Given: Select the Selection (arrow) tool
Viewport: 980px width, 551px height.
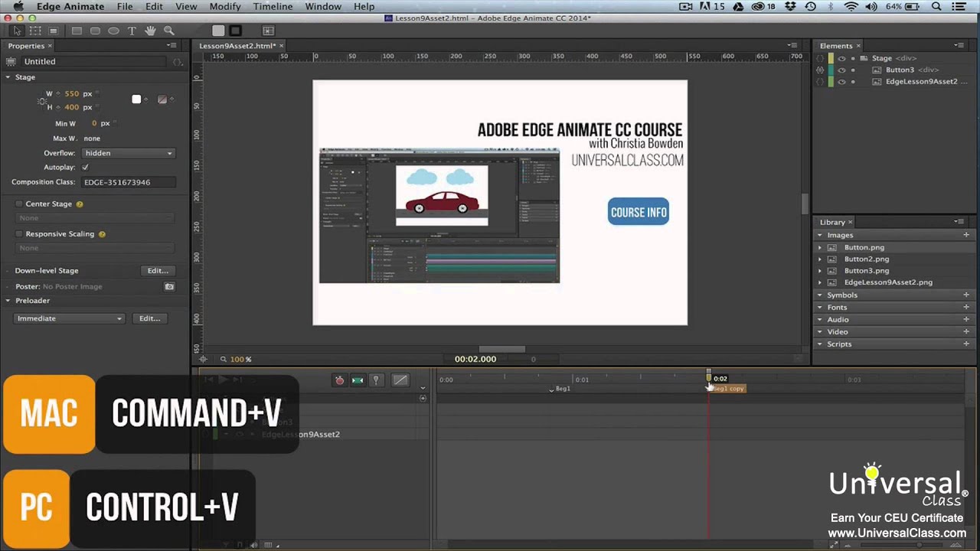Looking at the screenshot, I should [x=17, y=31].
